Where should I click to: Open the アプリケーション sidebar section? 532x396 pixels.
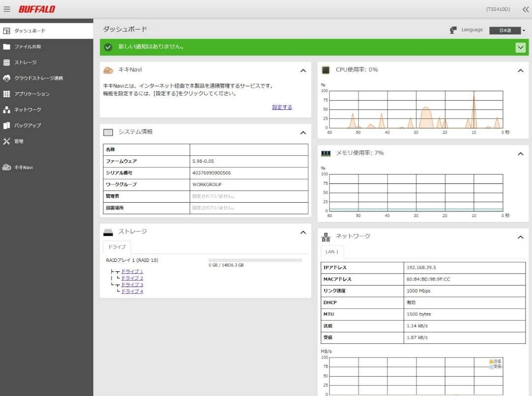33,94
